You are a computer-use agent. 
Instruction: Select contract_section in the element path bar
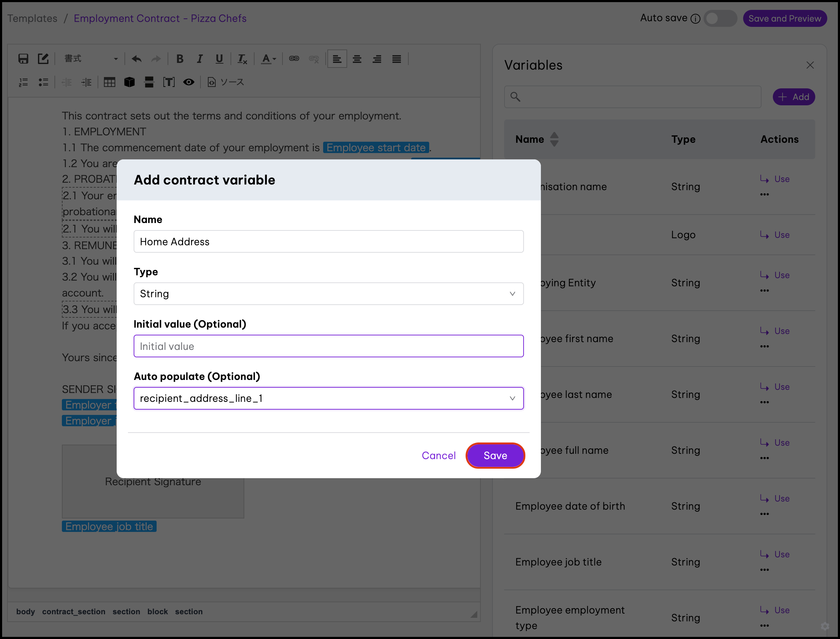point(74,612)
